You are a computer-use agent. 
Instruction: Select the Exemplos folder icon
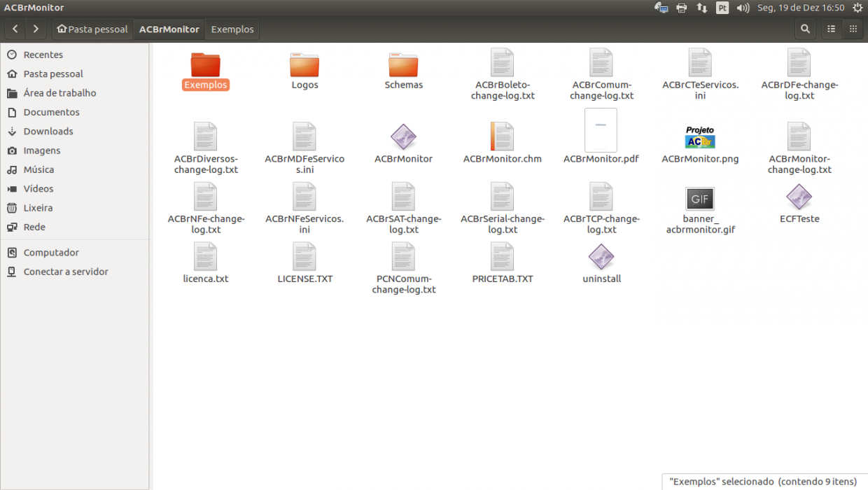pos(206,64)
